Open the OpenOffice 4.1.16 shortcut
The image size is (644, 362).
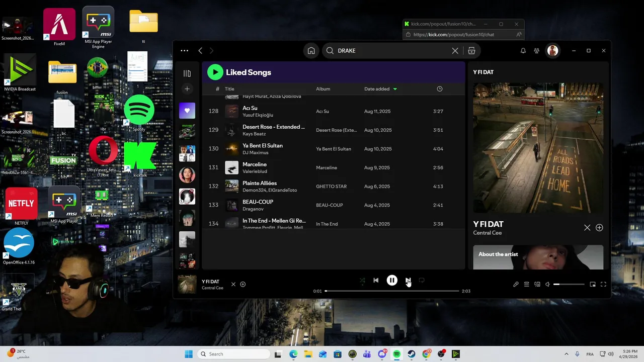point(19,247)
